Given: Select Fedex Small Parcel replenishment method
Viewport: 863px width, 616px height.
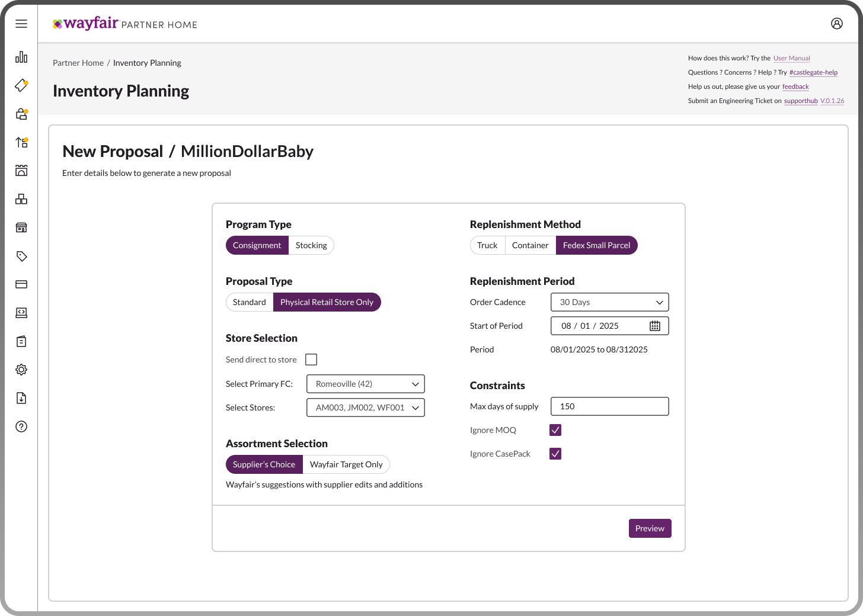Looking at the screenshot, I should click(597, 245).
